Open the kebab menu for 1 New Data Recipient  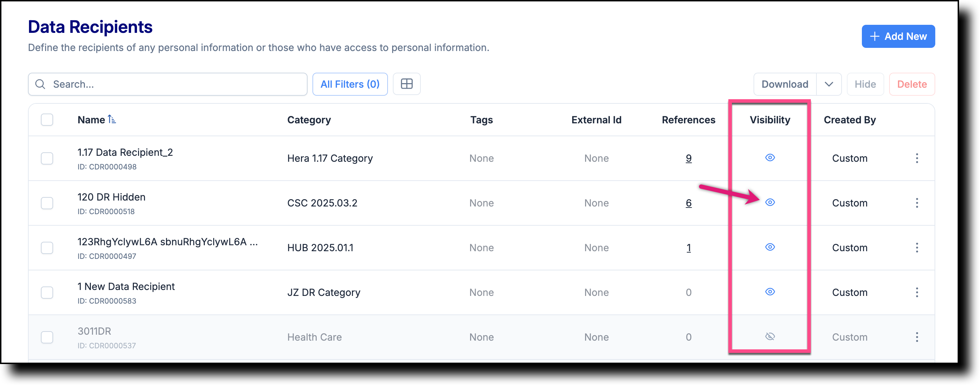tap(916, 292)
